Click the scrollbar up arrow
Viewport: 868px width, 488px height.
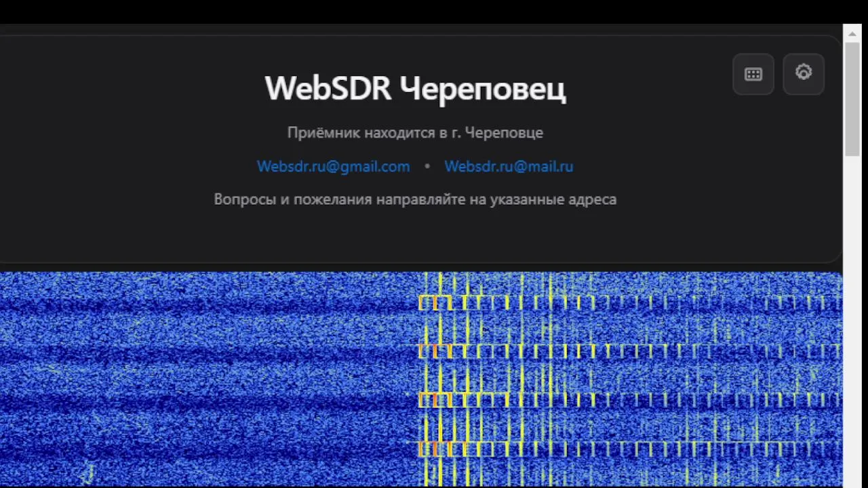pyautogui.click(x=852, y=33)
